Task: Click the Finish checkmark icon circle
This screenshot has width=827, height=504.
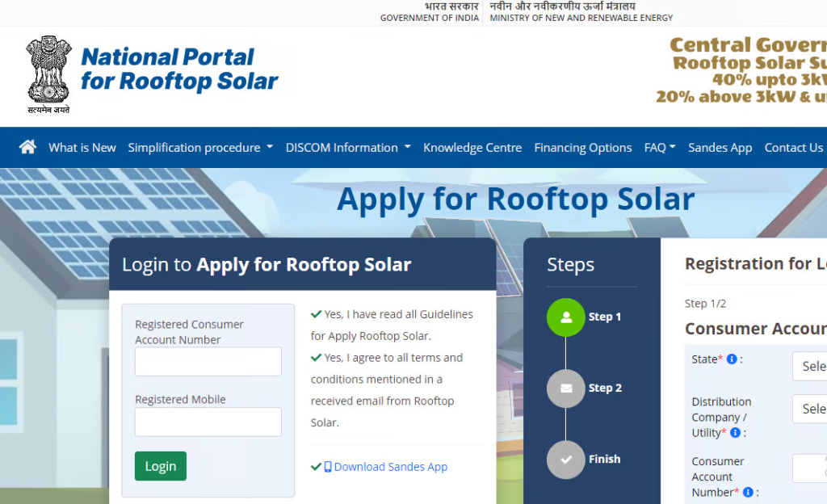Action: tap(565, 460)
